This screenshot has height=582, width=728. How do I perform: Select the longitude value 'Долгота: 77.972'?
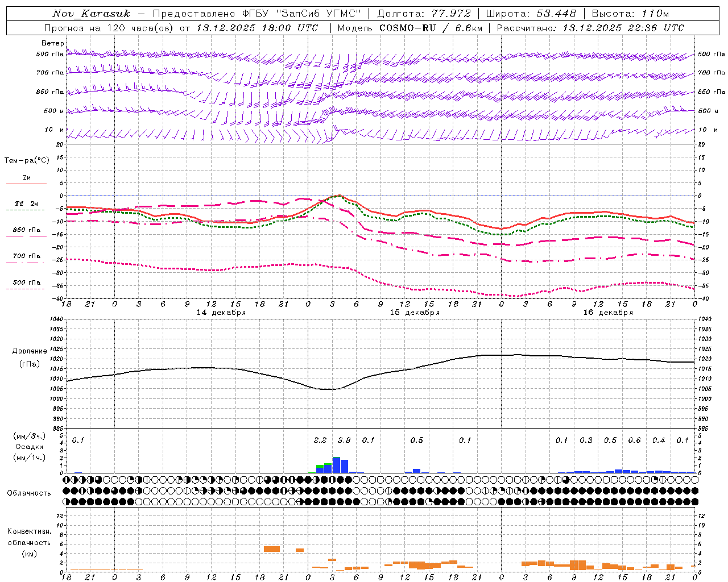[x=424, y=14]
